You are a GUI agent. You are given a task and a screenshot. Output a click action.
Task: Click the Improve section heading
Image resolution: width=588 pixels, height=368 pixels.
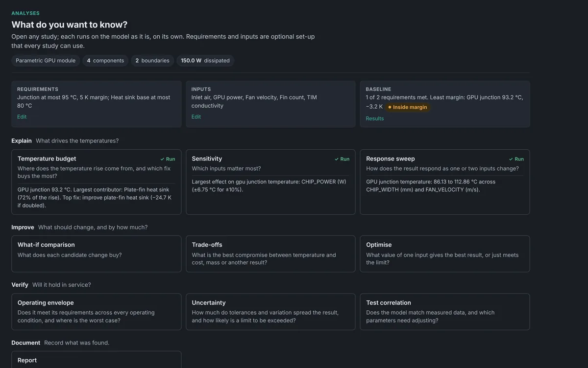pos(23,228)
